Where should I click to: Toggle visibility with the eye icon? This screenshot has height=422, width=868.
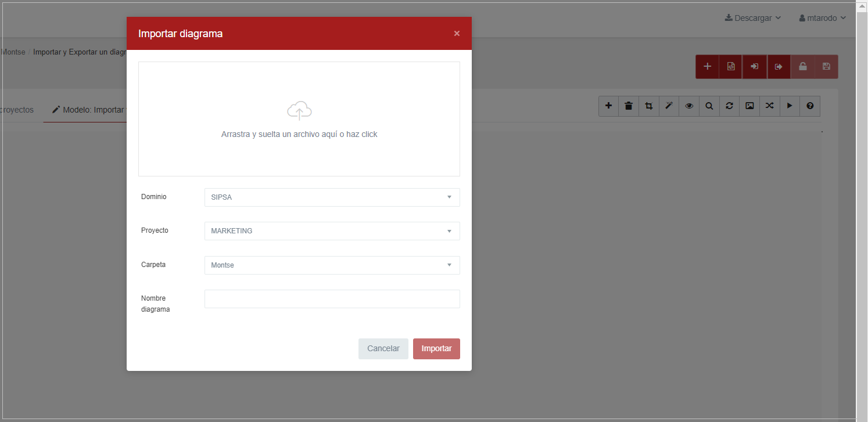point(689,106)
